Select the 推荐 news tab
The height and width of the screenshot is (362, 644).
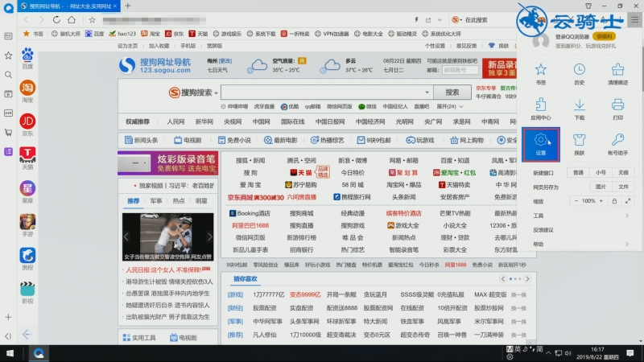[x=133, y=200]
